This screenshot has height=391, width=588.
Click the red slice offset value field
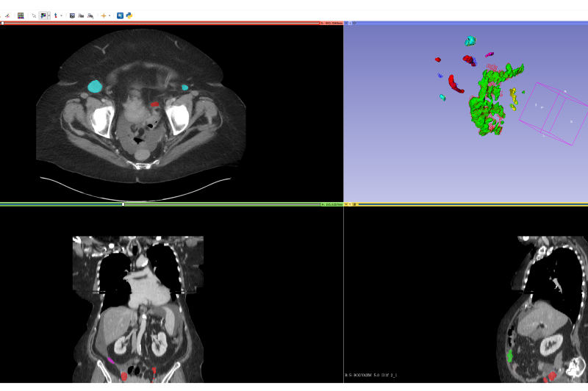coord(331,24)
